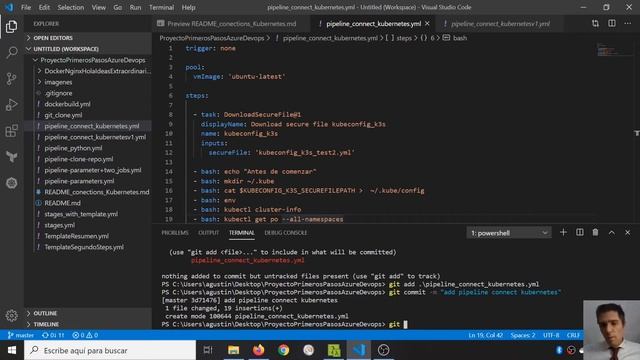Open the Extensions view
Viewport: 640px width, 360px height.
(x=11, y=131)
